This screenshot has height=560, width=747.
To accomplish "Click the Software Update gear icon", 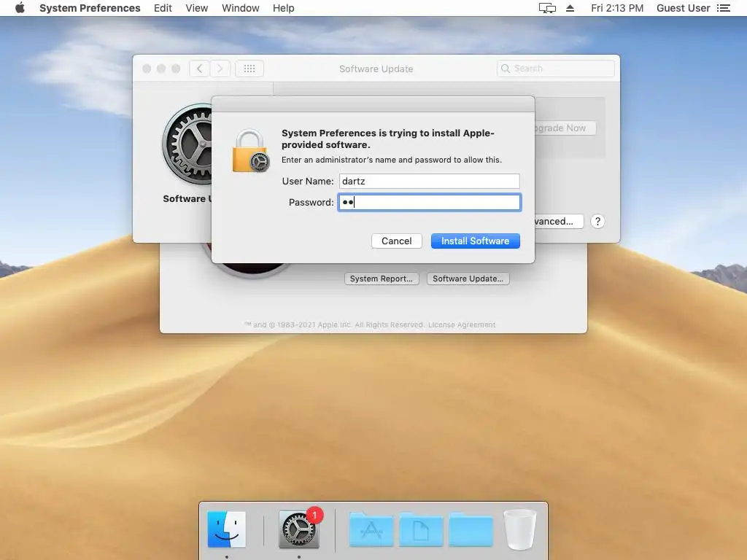I will pos(187,144).
